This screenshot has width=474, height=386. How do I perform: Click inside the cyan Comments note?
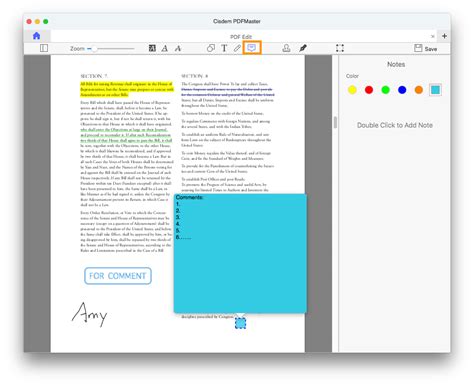tap(240, 253)
